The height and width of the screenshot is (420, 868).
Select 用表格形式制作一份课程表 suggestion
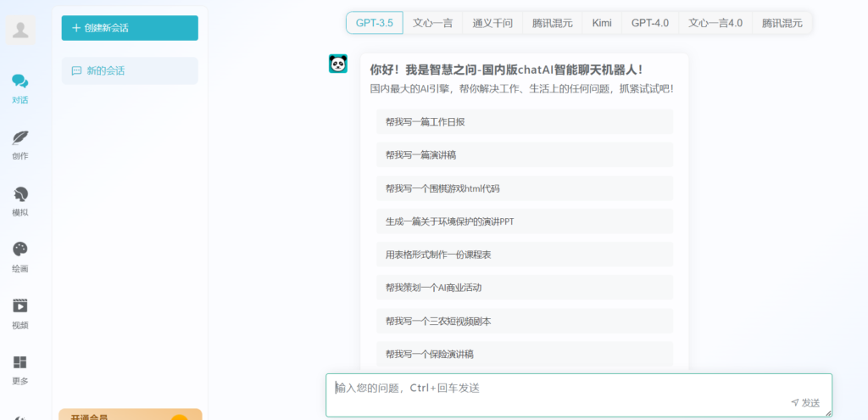[x=525, y=255]
